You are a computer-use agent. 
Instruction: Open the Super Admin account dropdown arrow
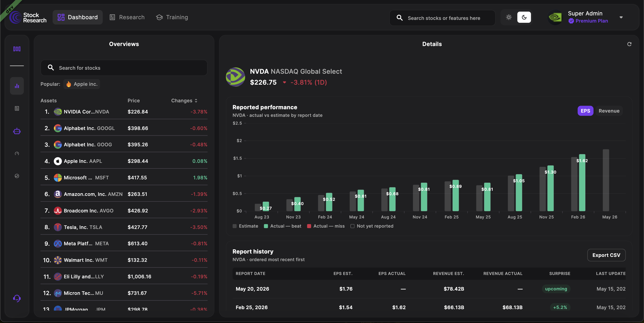point(621,17)
